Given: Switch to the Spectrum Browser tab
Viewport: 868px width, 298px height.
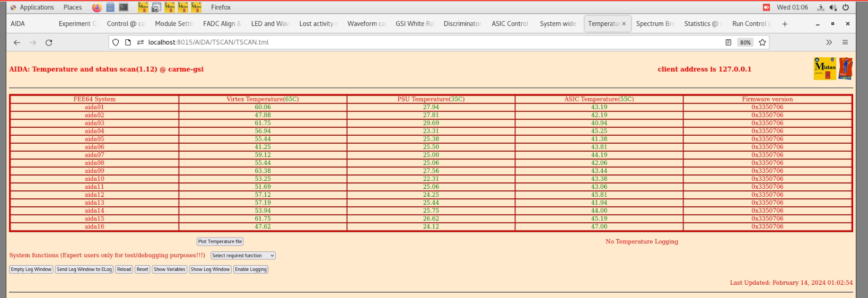Looking at the screenshot, I should (655, 24).
